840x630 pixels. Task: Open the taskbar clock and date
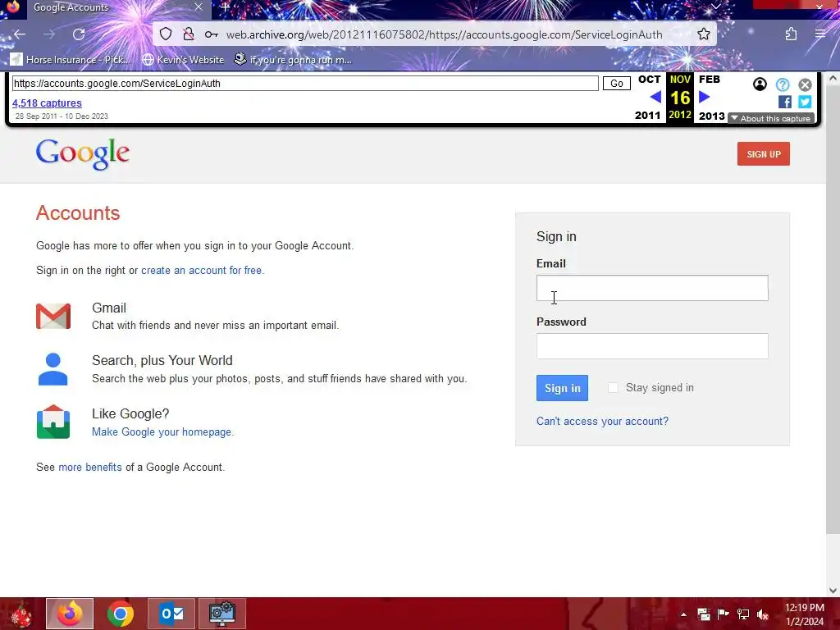point(804,614)
